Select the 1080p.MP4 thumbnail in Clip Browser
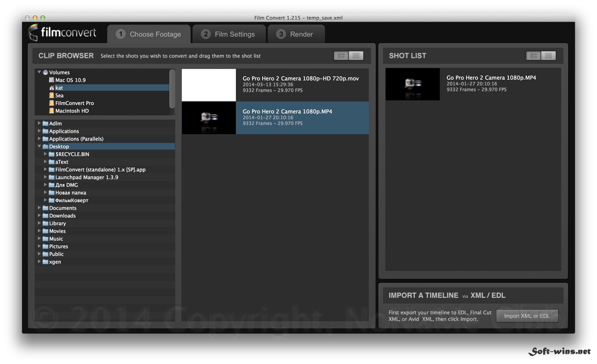Viewport: 597px width, 364px height. coord(209,118)
